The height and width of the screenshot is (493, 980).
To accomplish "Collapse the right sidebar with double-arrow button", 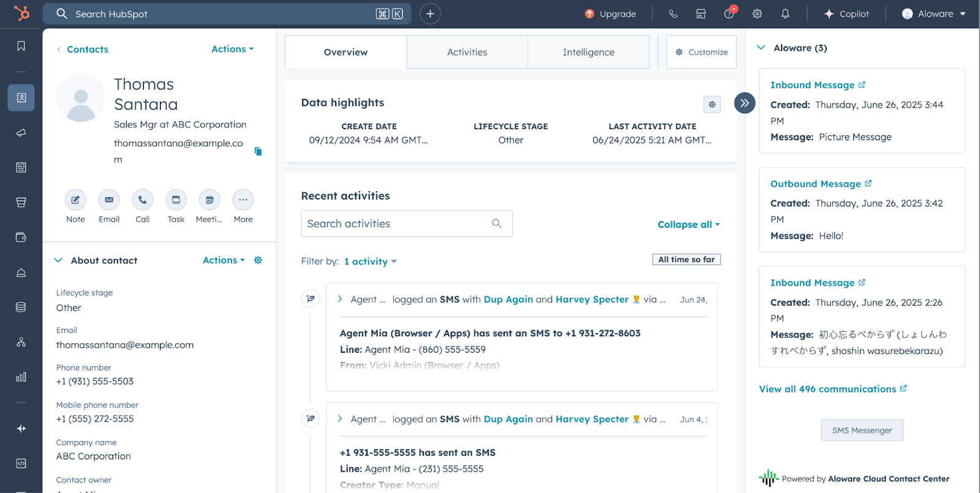I will coord(744,103).
